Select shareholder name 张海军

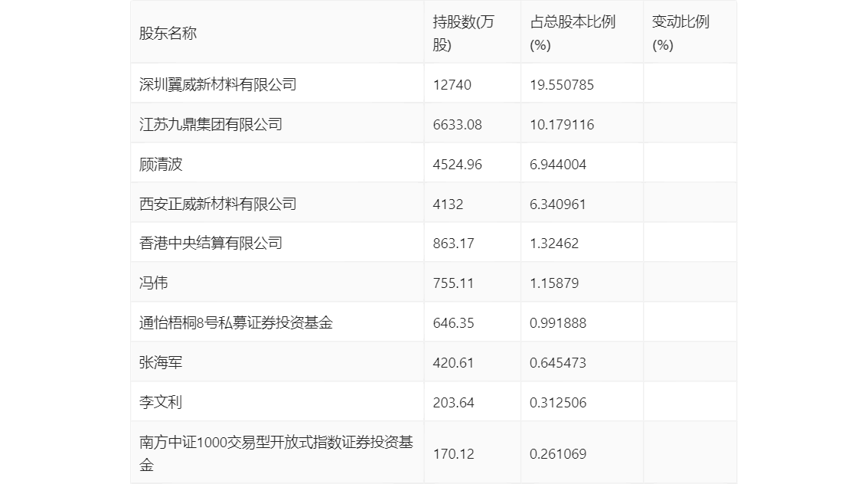[x=161, y=363]
